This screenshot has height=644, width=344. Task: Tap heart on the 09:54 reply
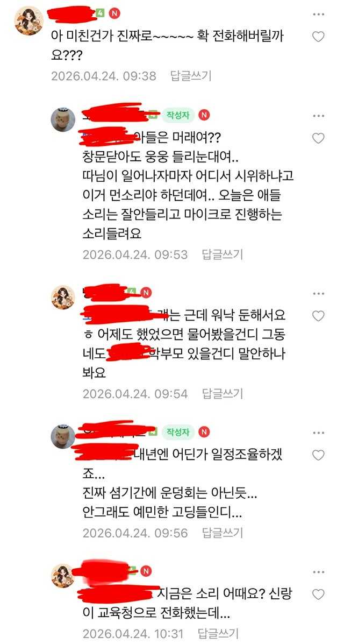tap(318, 315)
